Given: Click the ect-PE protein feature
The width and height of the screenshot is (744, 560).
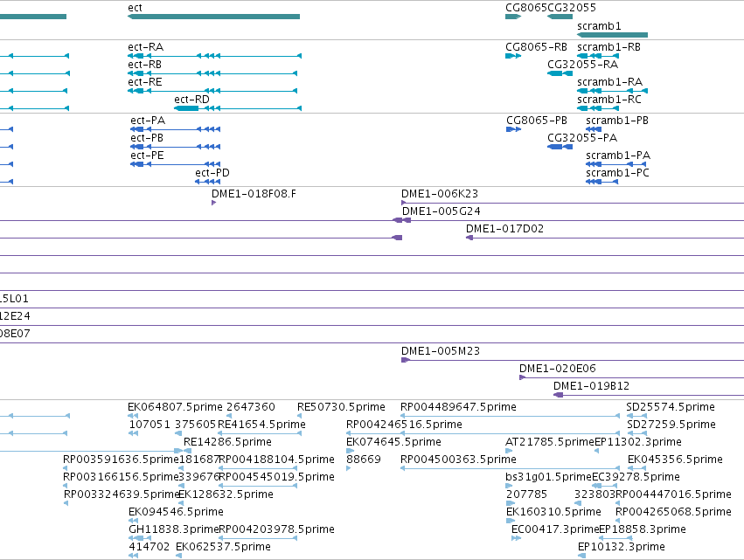Looking at the screenshot, I should pyautogui.click(x=175, y=164).
